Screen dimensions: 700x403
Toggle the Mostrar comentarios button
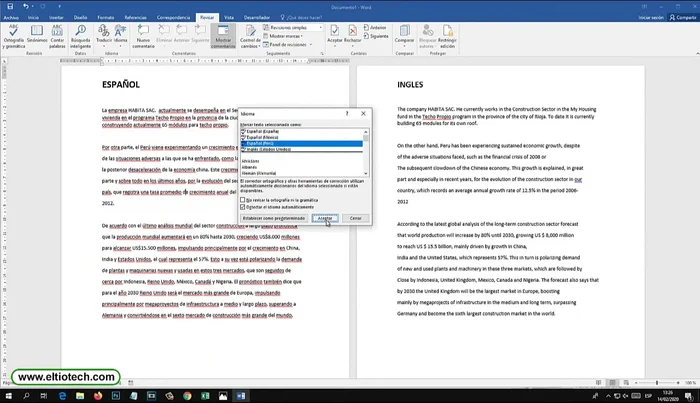(225, 36)
